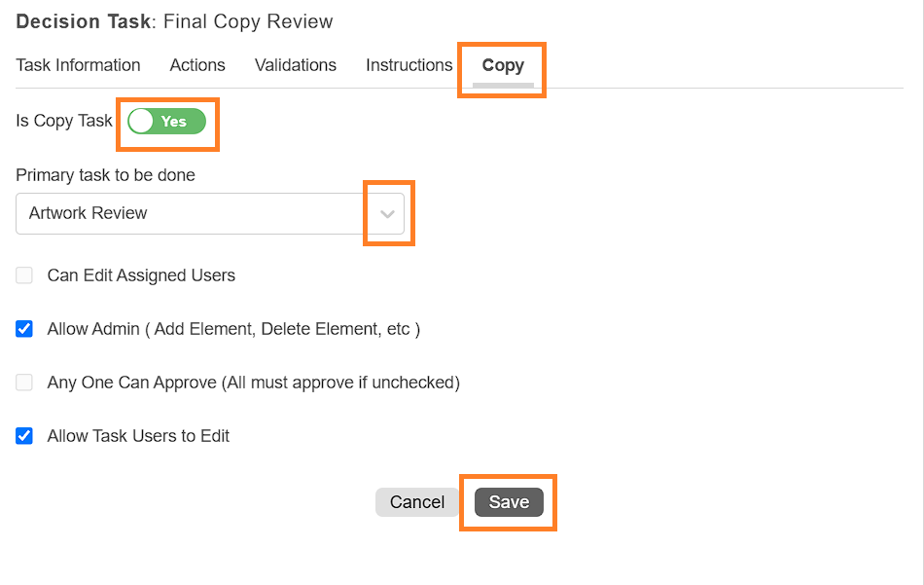
Task: Click the Decision Task: Final Copy Review heading
Action: coord(174,21)
